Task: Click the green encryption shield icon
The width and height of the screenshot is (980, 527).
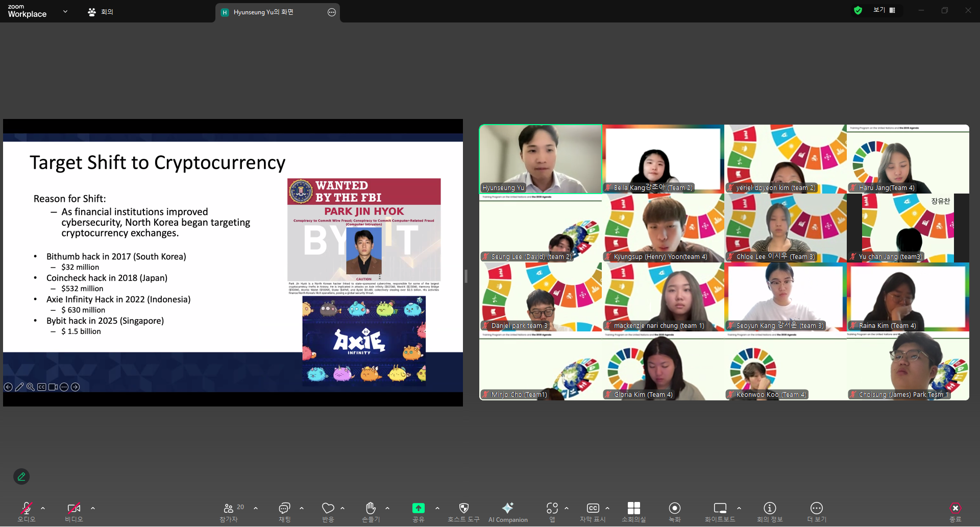Action: click(858, 10)
